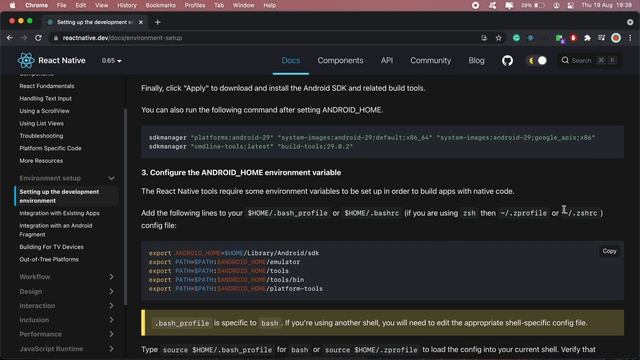Screen dimensions: 640x360
Task: Click the tab search arrow icon
Action: (630, 22)
